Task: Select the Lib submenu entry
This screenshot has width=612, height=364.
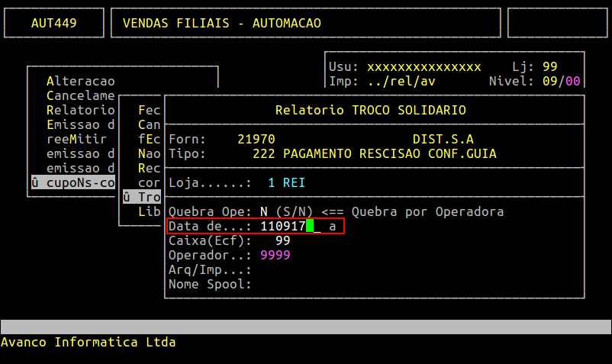Action: (x=149, y=212)
